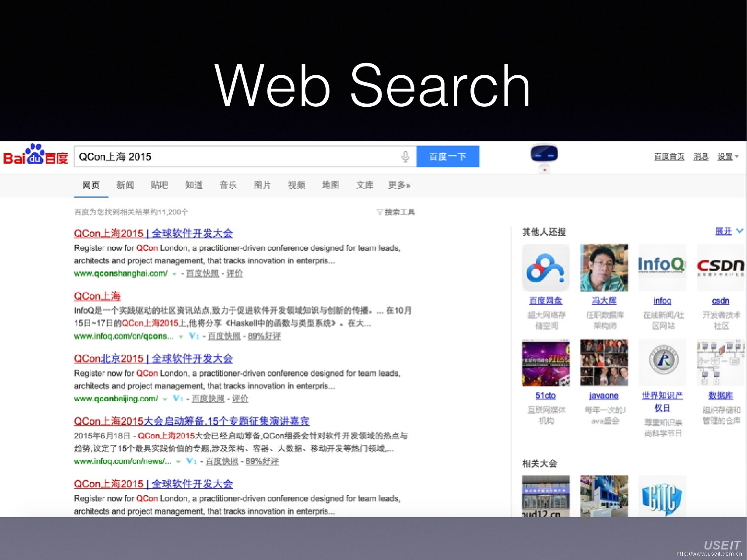Click the 数据库 text link
The width and height of the screenshot is (747, 560).
720,395
